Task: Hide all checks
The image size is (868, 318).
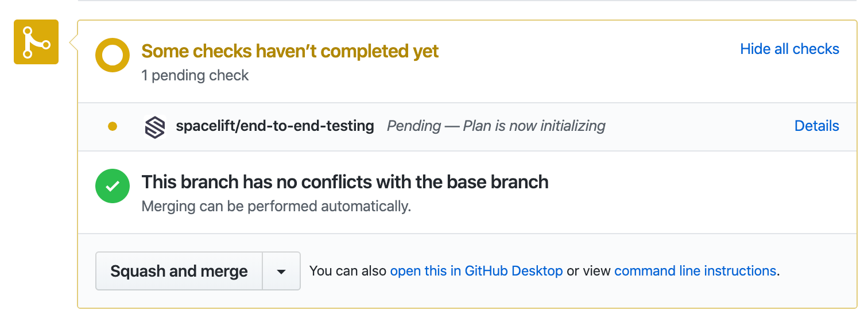Action: [x=789, y=49]
